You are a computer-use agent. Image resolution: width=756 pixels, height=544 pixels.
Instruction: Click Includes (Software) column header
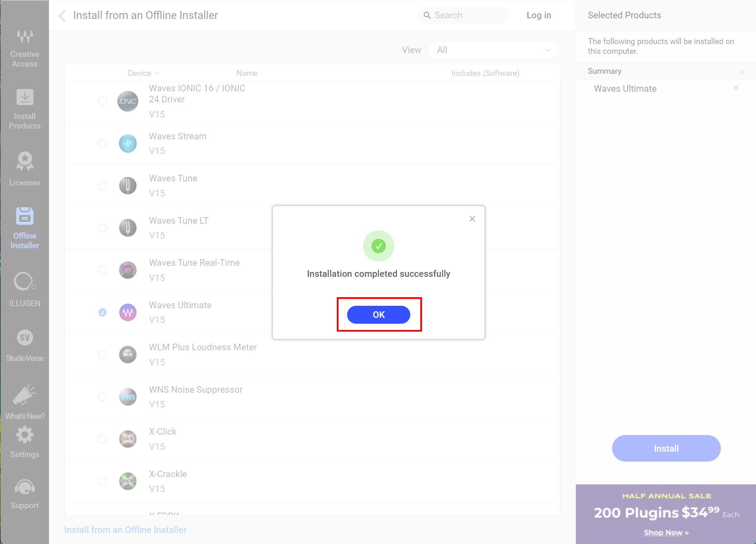click(485, 73)
